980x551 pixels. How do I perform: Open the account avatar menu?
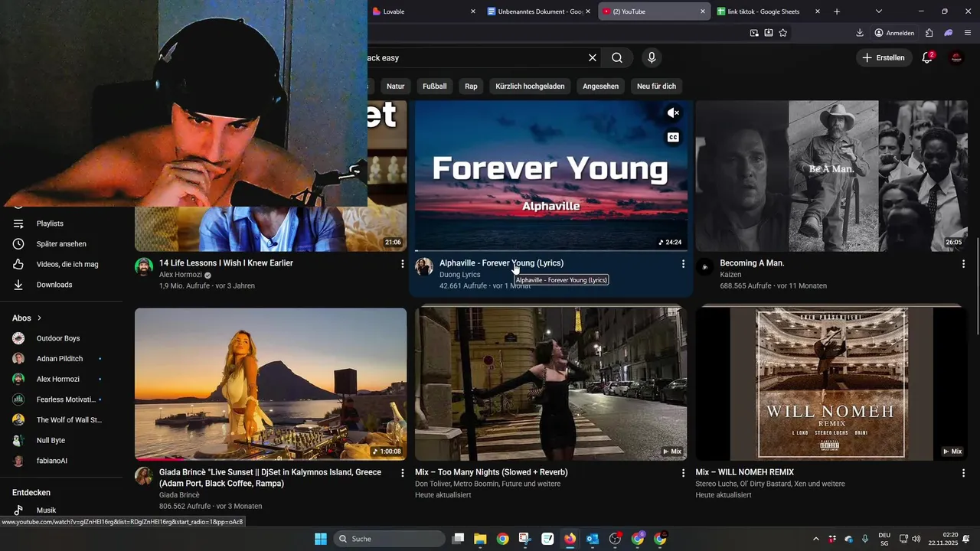pos(956,57)
